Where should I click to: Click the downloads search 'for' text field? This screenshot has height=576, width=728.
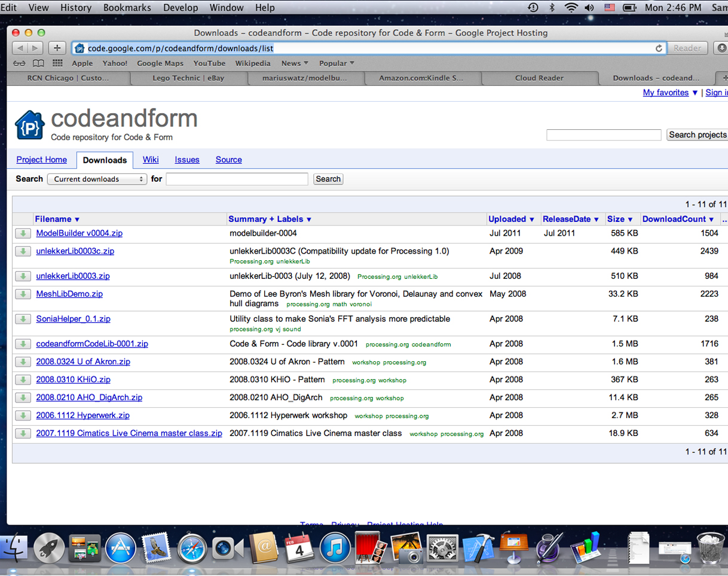coord(237,179)
